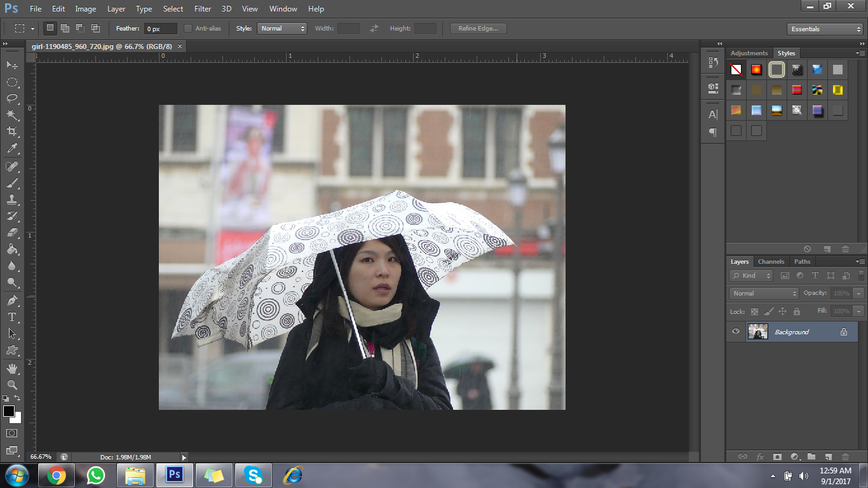Open Google Chrome from the taskbar
Screen dimensions: 868x488
tap(57, 475)
